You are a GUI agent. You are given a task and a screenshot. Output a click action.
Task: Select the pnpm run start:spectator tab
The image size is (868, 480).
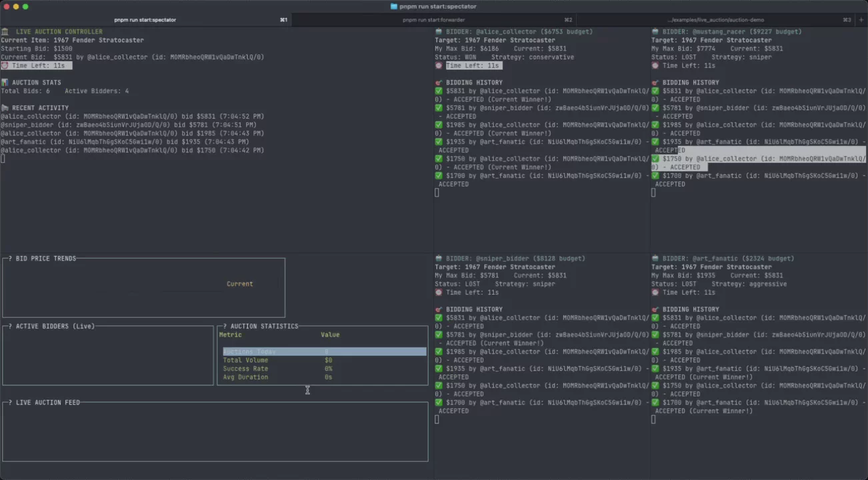[x=145, y=20]
